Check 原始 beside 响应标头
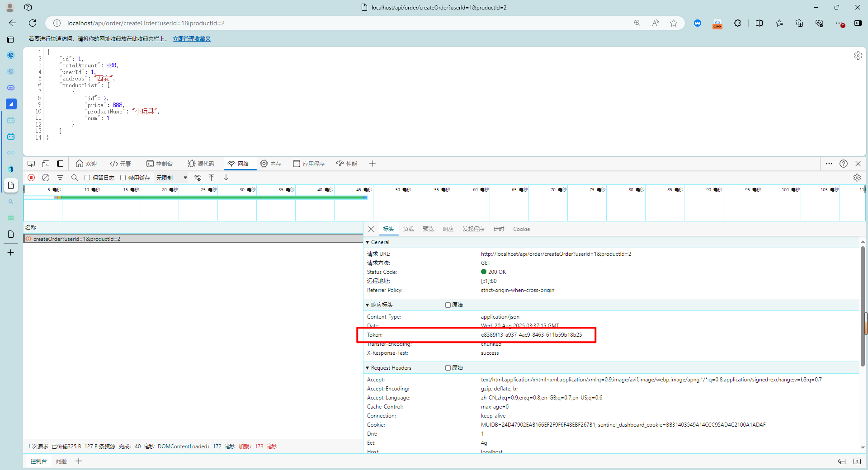This screenshot has width=868, height=470. tap(448, 305)
